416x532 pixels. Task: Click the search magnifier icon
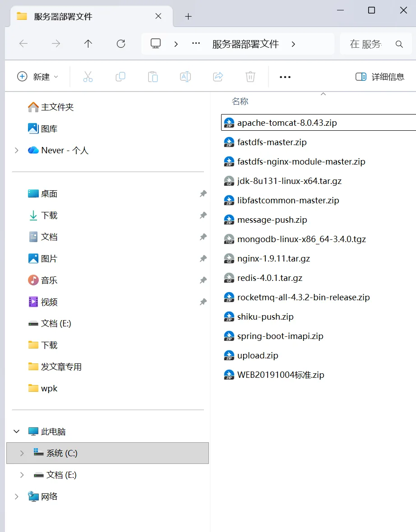tap(399, 44)
